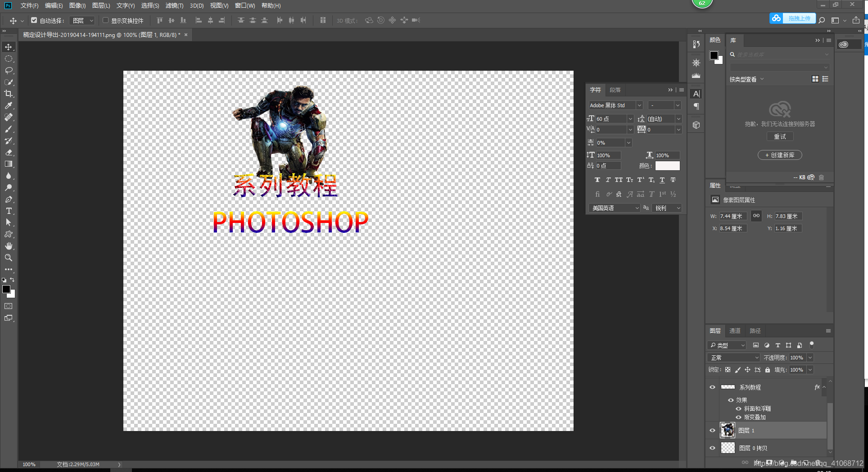Screen dimensions: 868x472
Task: Switch to the 段落 tab
Action: (x=615, y=90)
